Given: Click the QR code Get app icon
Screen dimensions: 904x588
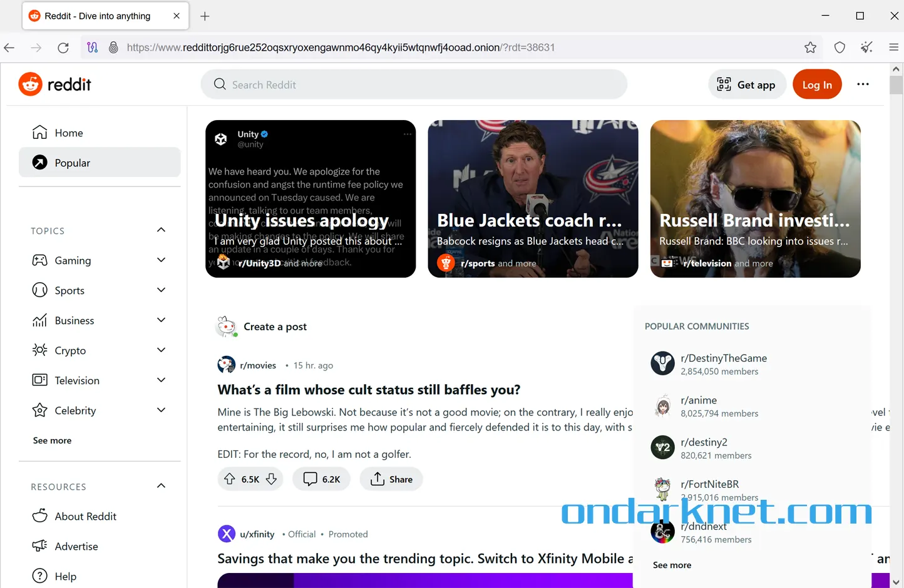Looking at the screenshot, I should pos(724,83).
